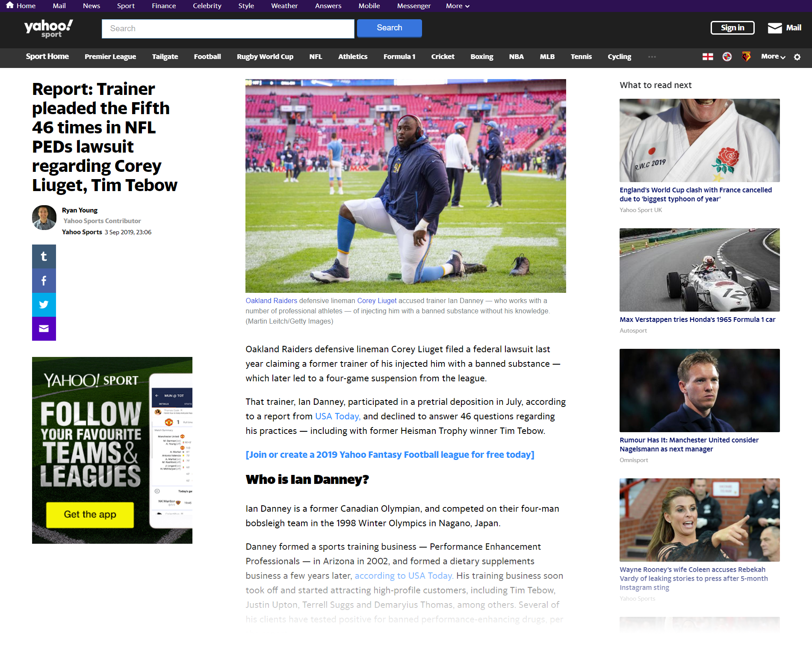The image size is (812, 669).
Task: Expand the top bar More dropdown
Action: click(458, 6)
